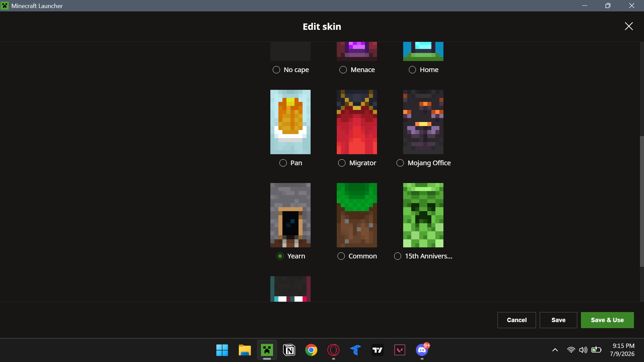Select the Migrator cape option
The height and width of the screenshot is (362, 644).
tap(341, 163)
